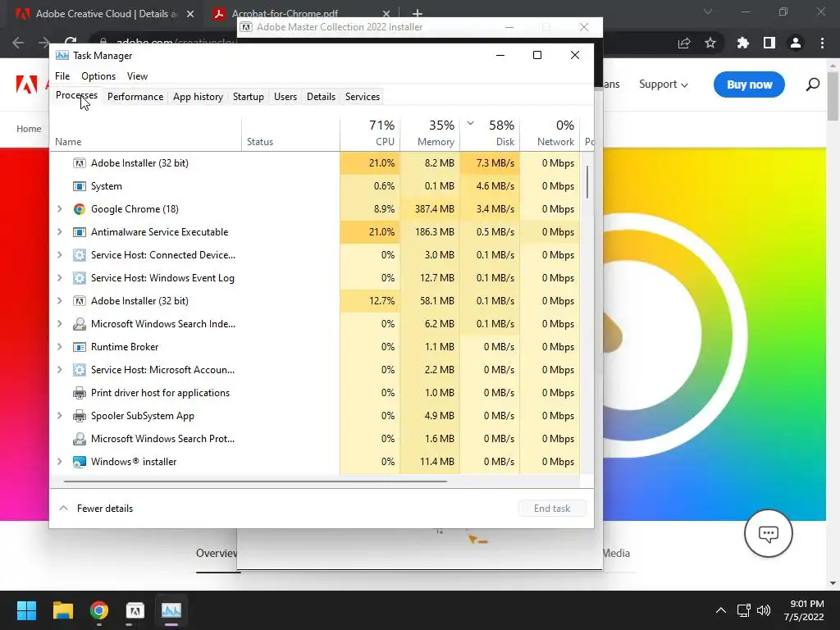Switch to Chrome from the taskbar
The image size is (840, 630).
click(99, 610)
